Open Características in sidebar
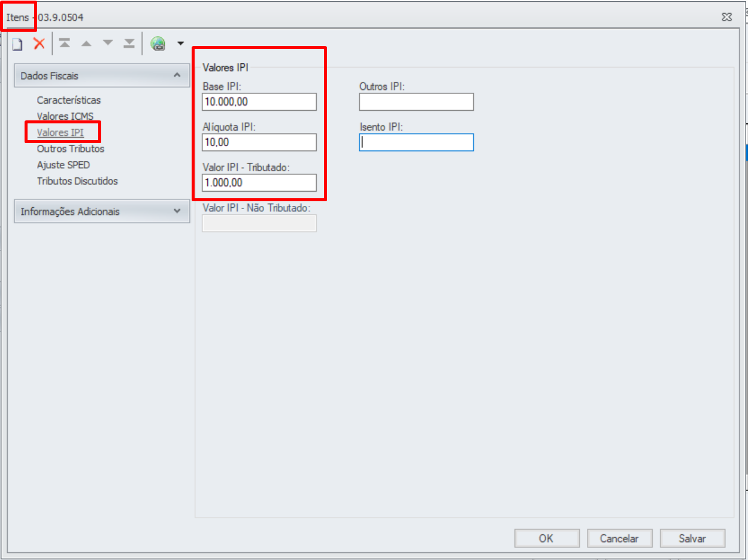The image size is (748, 560). coord(69,100)
